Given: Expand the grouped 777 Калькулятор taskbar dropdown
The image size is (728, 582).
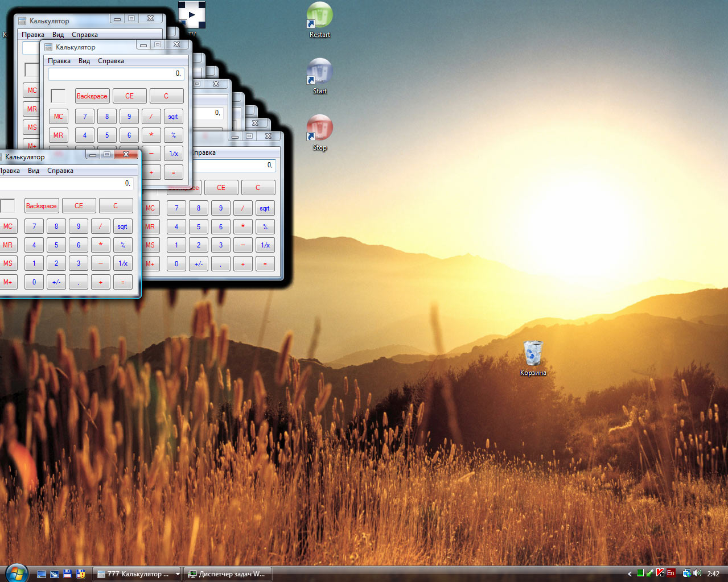Looking at the screenshot, I should [x=177, y=574].
